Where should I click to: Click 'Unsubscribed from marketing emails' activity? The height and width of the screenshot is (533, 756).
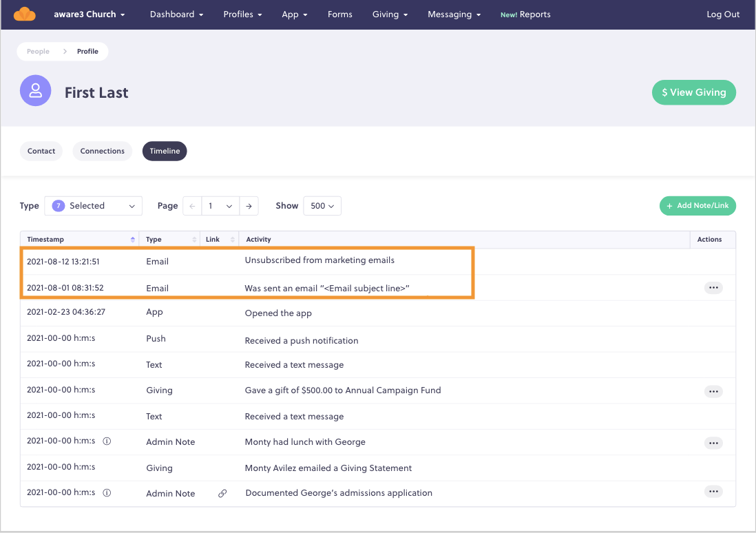click(x=319, y=260)
